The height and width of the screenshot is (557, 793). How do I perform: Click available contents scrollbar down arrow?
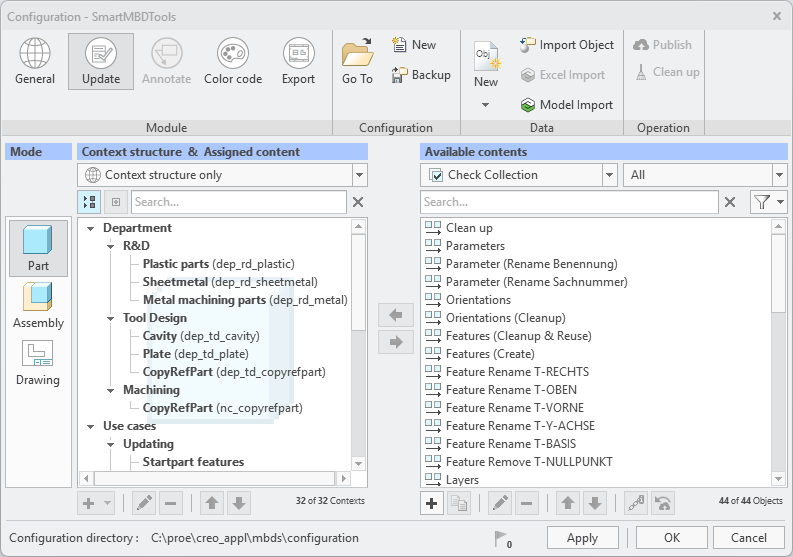[778, 478]
